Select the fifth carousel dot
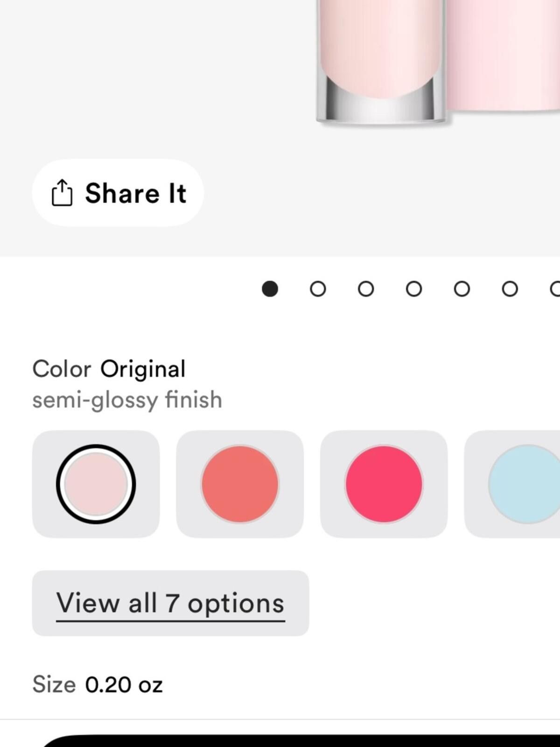560x747 pixels. click(x=462, y=289)
